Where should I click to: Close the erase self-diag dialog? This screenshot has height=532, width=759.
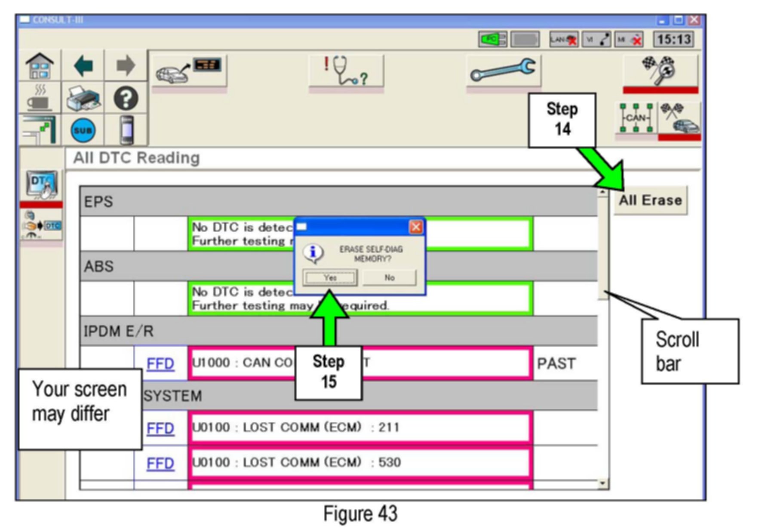[x=415, y=227]
